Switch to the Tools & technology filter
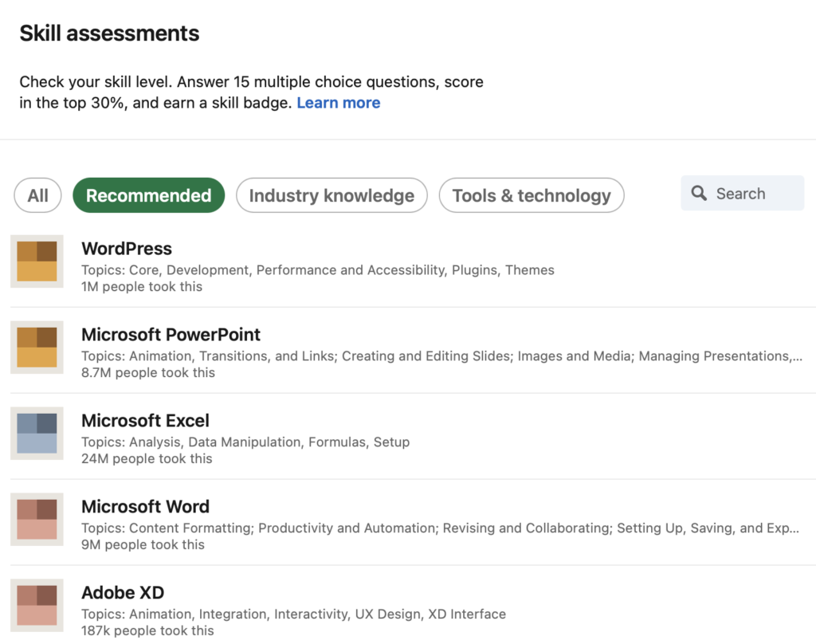 (x=532, y=195)
